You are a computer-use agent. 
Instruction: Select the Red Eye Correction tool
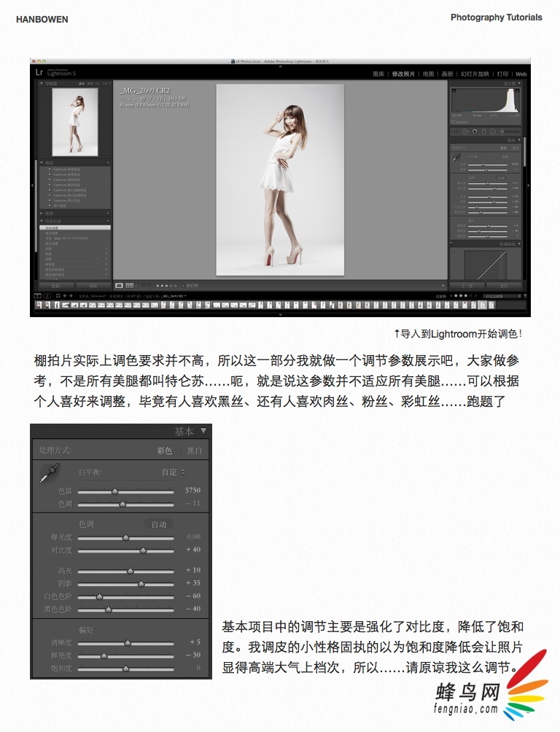click(474, 131)
